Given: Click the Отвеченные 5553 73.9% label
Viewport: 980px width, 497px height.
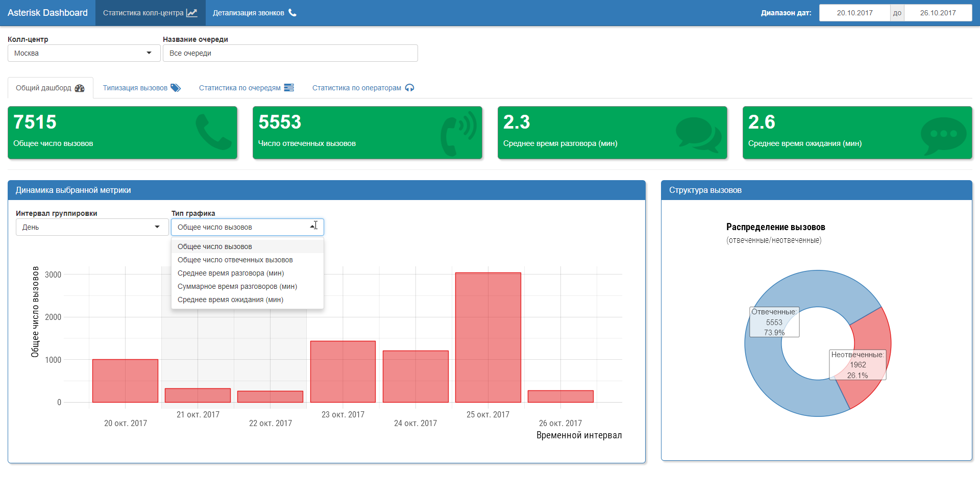Looking at the screenshot, I should [x=774, y=322].
